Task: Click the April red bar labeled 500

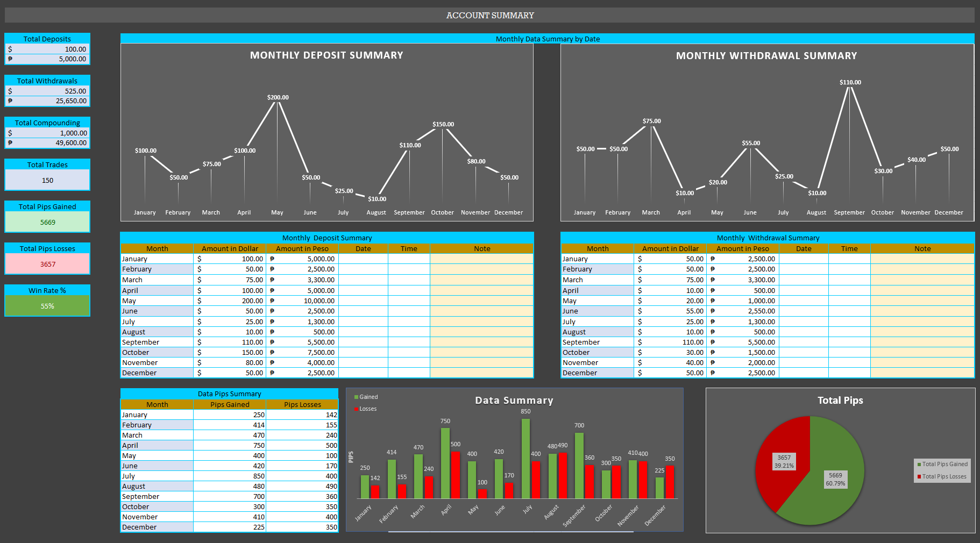Action: tap(456, 475)
